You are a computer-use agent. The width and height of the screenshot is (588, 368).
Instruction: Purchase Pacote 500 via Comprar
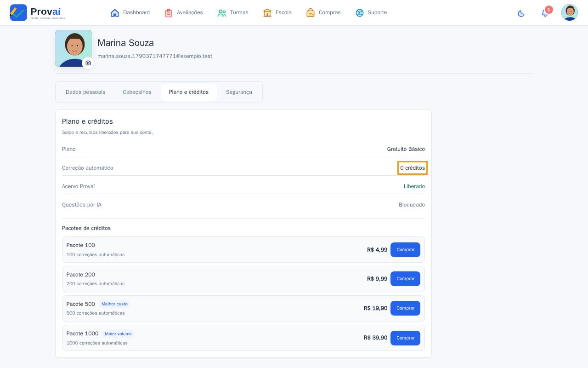click(x=405, y=308)
